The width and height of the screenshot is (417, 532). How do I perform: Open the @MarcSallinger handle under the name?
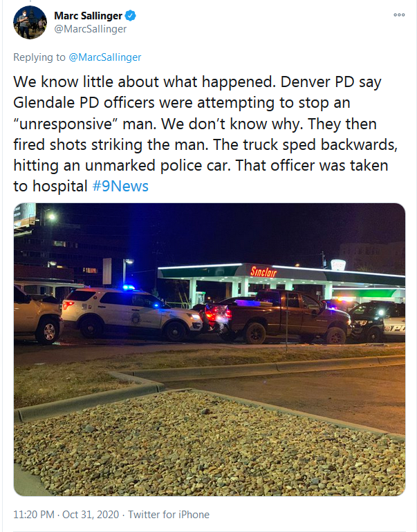pos(91,29)
